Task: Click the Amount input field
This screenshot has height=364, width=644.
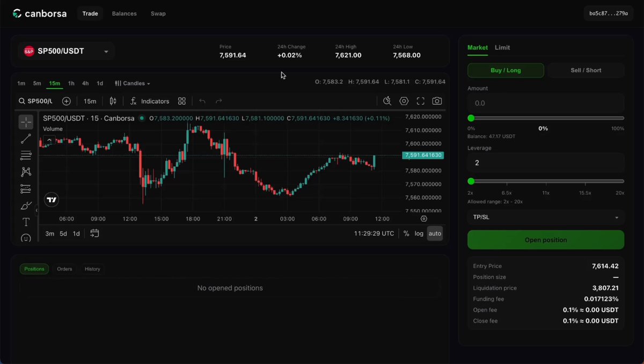Action: pyautogui.click(x=546, y=103)
